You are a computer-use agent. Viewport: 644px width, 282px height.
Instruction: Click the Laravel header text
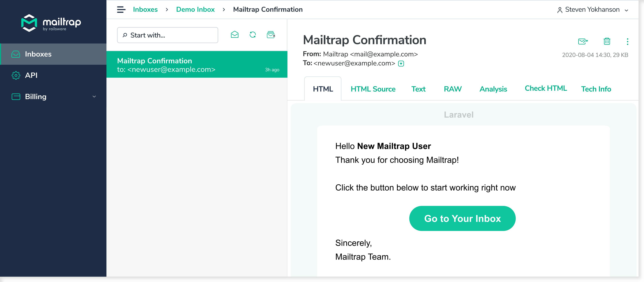(x=459, y=115)
